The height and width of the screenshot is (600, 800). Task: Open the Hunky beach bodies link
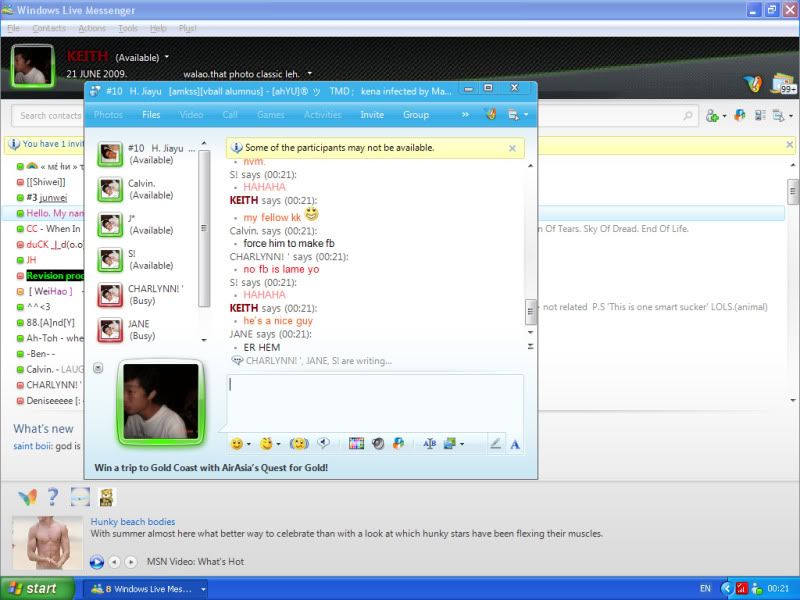click(133, 521)
